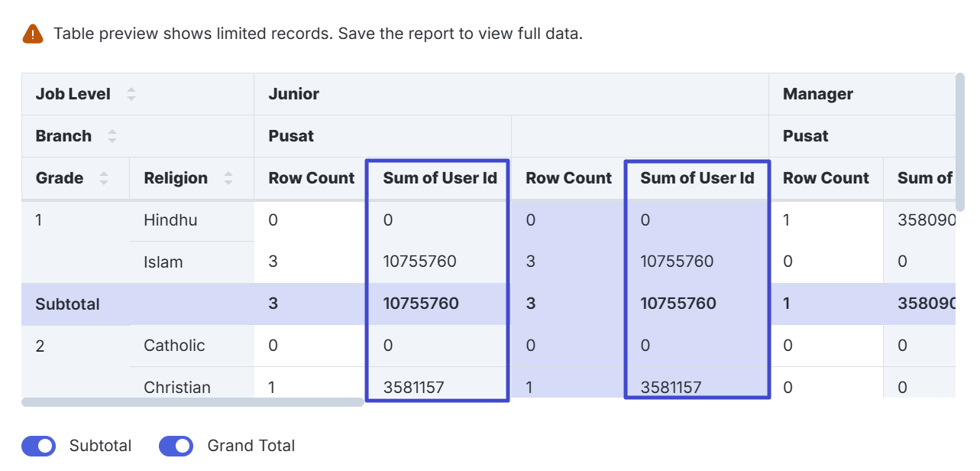980x471 pixels.
Task: Click the horizontal scrollbar below the table
Action: point(192,401)
